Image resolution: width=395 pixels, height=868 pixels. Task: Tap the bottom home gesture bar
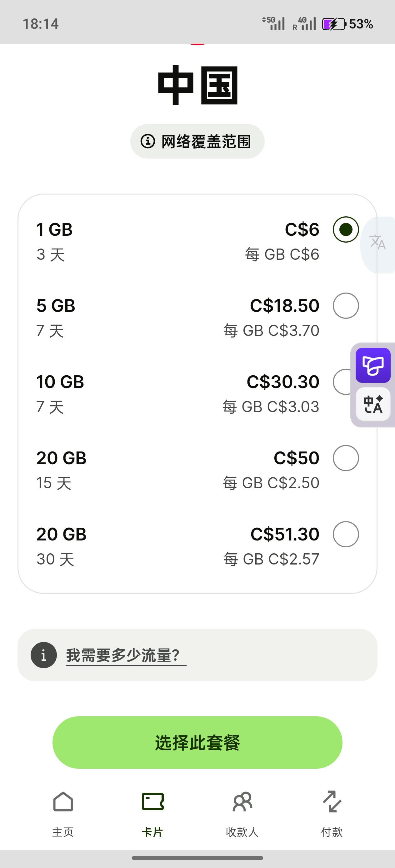[197, 858]
